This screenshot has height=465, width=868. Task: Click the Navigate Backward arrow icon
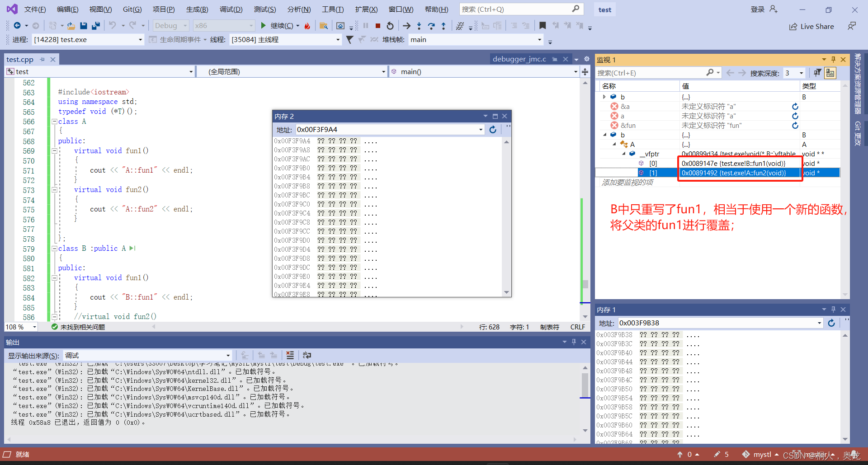click(17, 26)
